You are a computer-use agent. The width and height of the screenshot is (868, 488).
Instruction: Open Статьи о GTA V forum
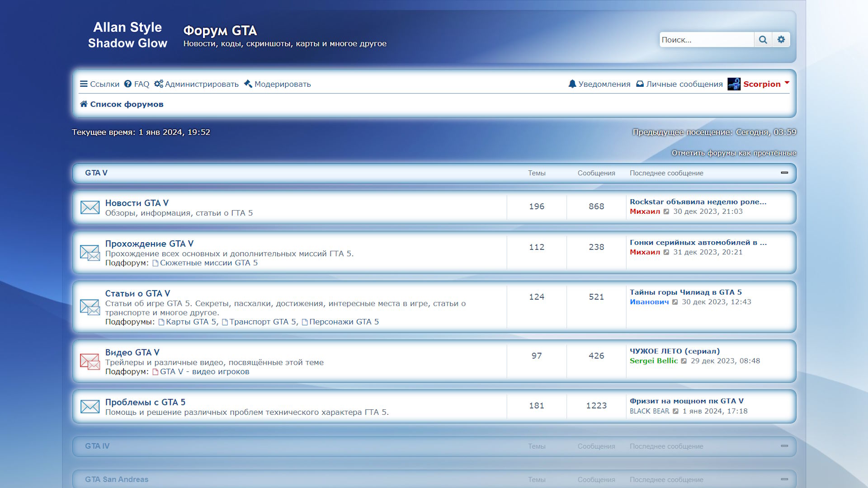[137, 293]
